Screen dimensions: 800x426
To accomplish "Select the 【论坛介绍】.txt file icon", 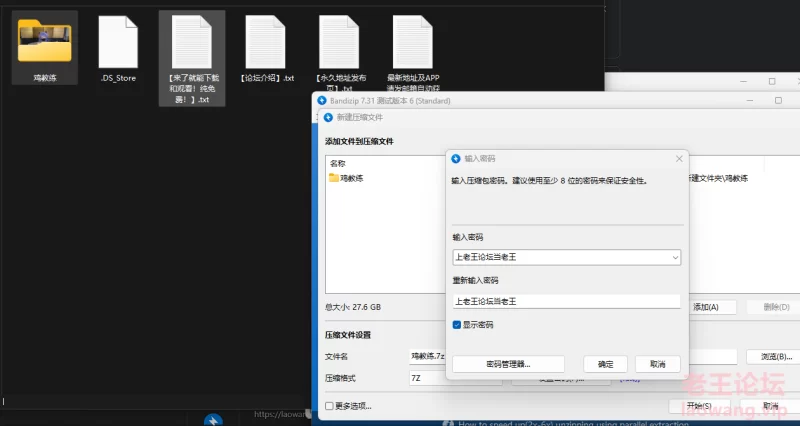I will (x=265, y=42).
